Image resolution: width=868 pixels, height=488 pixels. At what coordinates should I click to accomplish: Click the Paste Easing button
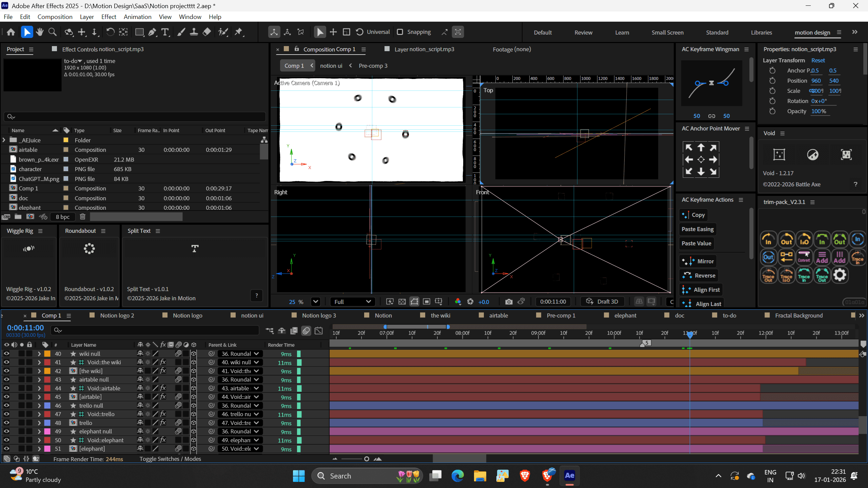[697, 229]
